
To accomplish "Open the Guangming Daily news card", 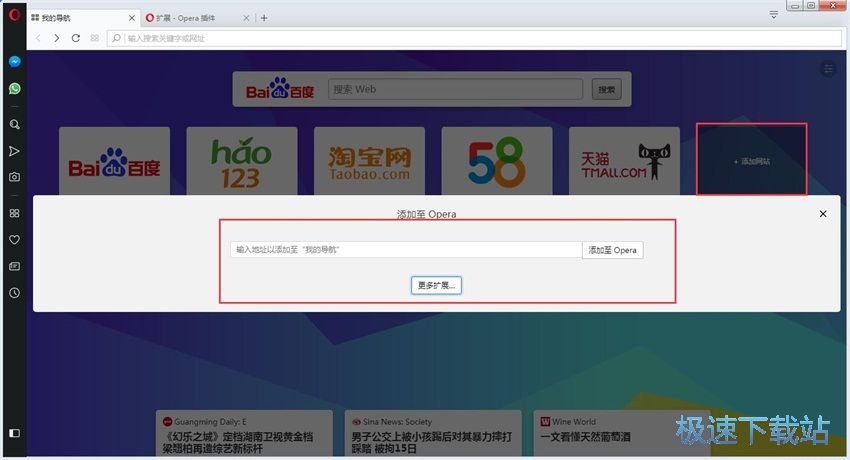I will click(x=244, y=435).
